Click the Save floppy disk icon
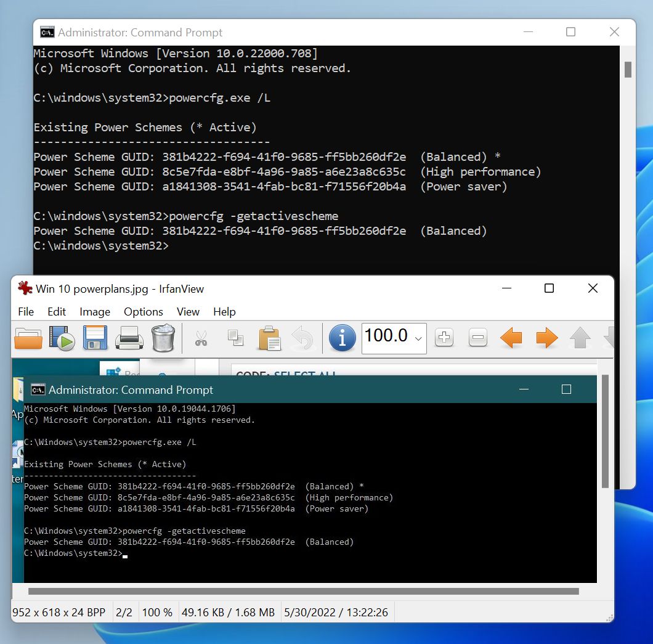Viewport: 653px width, 644px height. 95,338
